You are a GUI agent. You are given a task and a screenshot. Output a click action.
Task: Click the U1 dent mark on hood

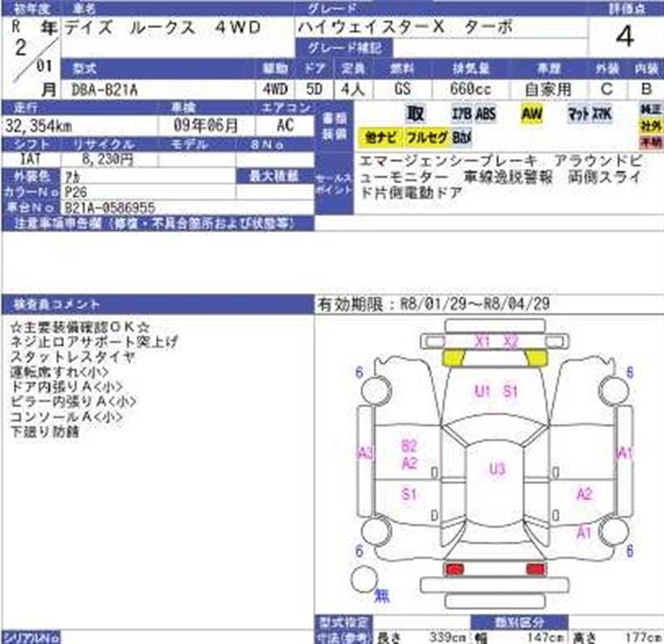tap(482, 391)
